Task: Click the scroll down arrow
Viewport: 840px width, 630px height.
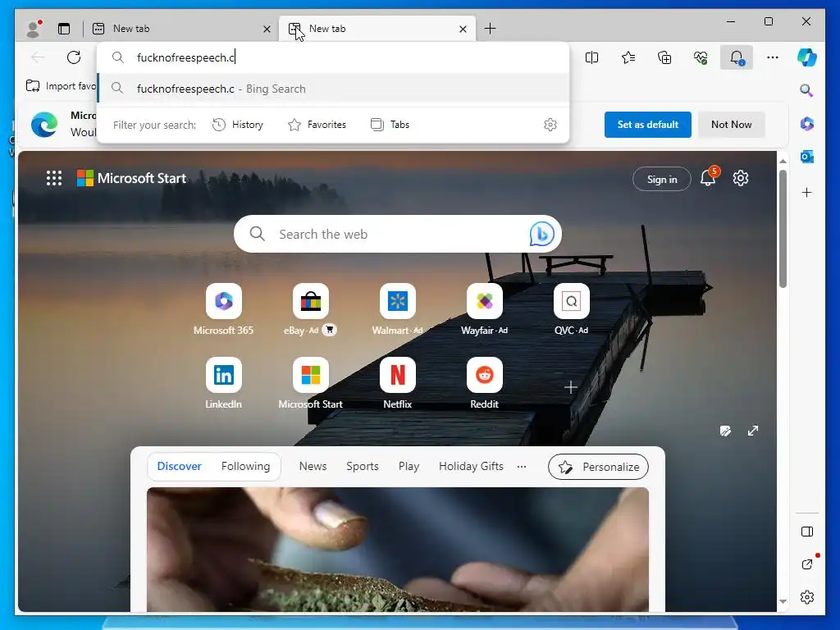Action: point(783,601)
